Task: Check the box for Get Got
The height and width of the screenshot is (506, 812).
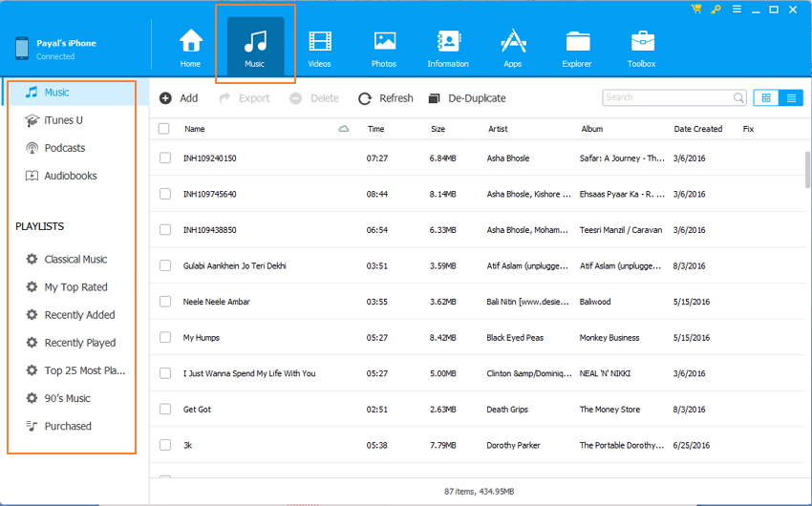Action: [x=165, y=409]
